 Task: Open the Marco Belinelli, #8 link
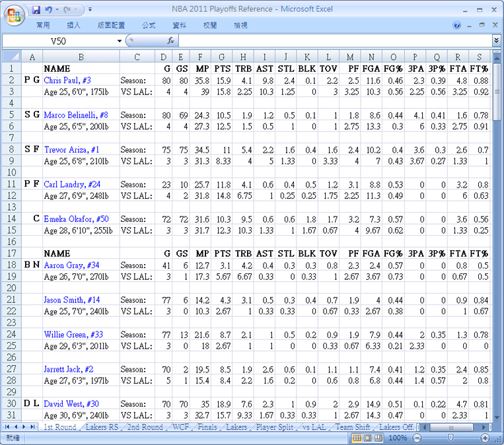coord(76,115)
